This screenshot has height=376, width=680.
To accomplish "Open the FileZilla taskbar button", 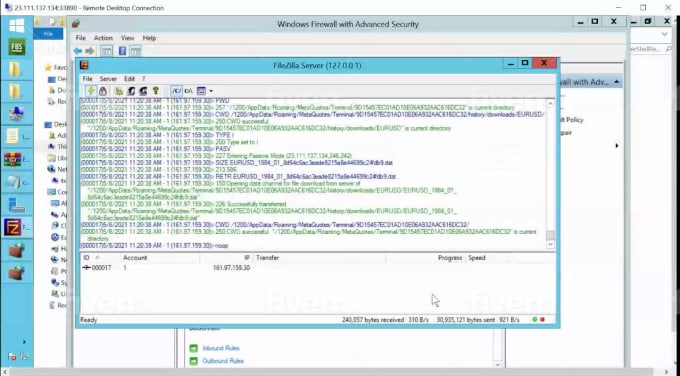I will [x=16, y=227].
